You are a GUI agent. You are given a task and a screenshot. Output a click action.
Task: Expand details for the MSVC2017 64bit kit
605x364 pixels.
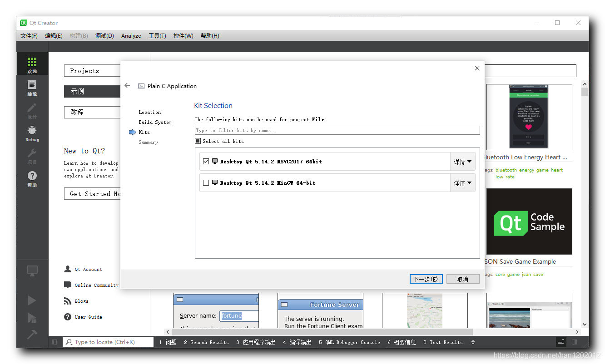point(462,162)
